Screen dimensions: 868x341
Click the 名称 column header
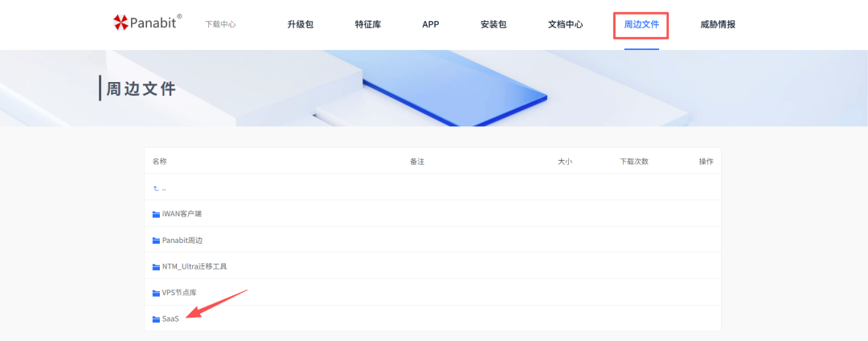click(x=159, y=162)
